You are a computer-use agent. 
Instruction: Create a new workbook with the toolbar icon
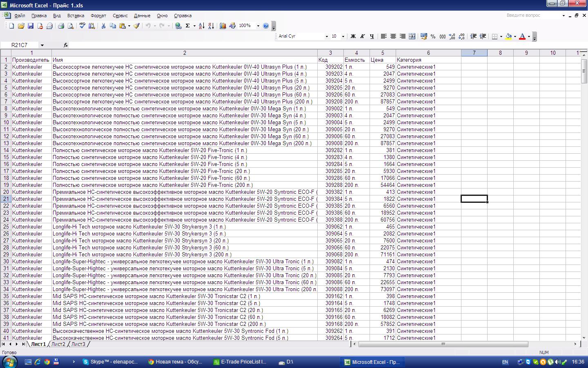click(x=11, y=26)
